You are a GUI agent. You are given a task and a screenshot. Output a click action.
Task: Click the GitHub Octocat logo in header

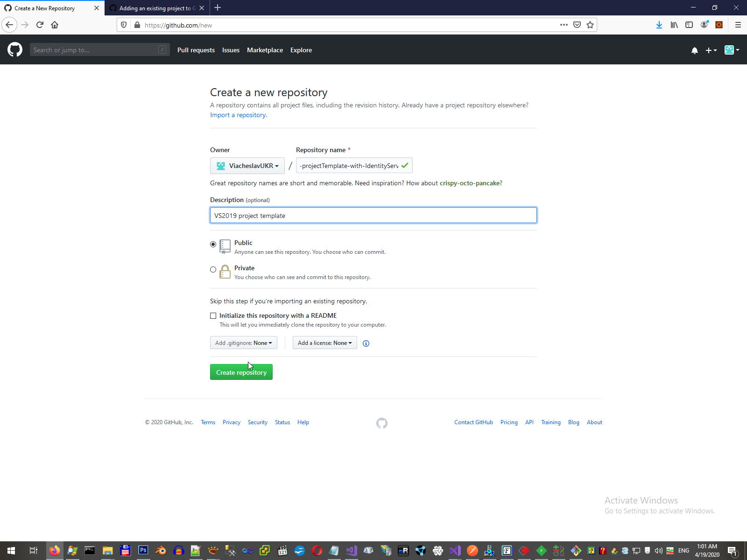15,49
